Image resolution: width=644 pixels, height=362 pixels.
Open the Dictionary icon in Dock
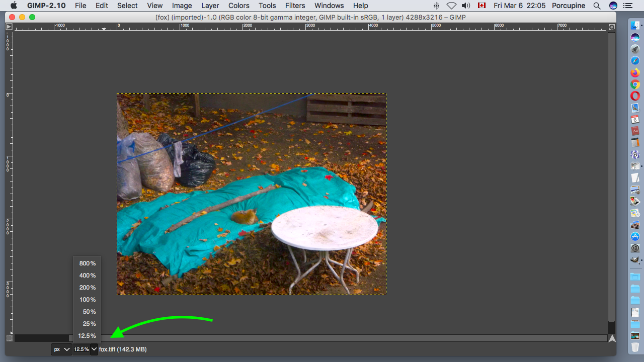click(x=635, y=131)
